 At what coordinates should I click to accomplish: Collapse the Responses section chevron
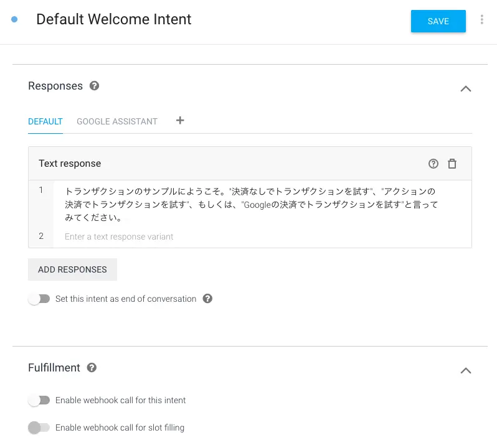466,89
